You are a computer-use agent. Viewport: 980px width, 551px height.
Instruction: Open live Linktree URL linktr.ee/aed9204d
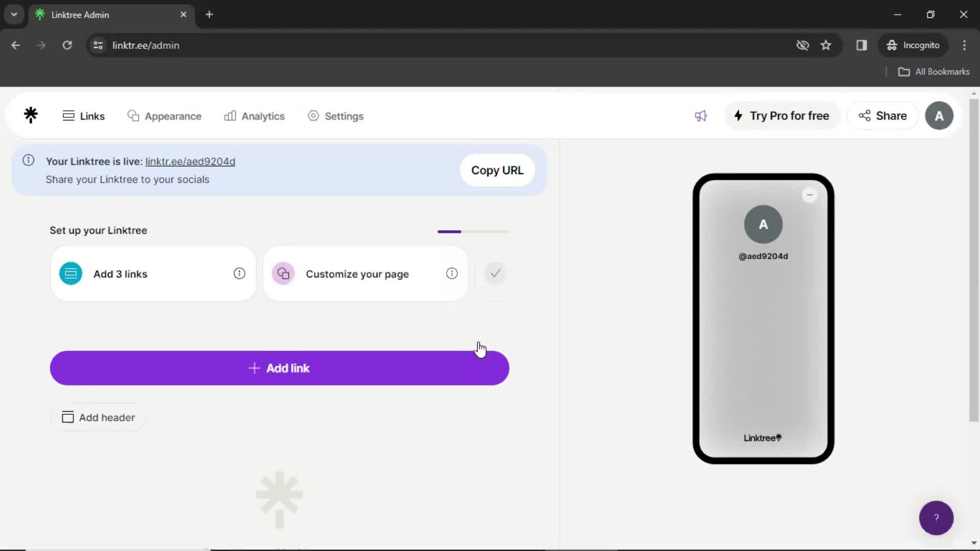[x=190, y=161]
